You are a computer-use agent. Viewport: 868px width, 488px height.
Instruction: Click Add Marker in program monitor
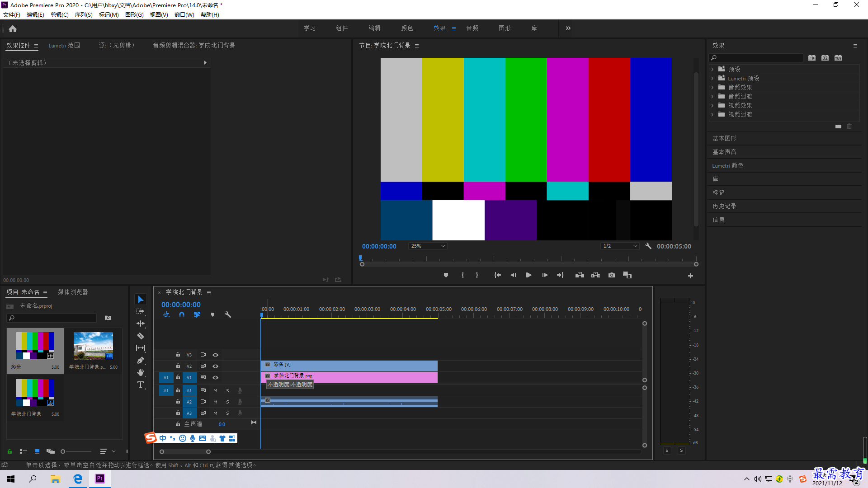pyautogui.click(x=446, y=275)
